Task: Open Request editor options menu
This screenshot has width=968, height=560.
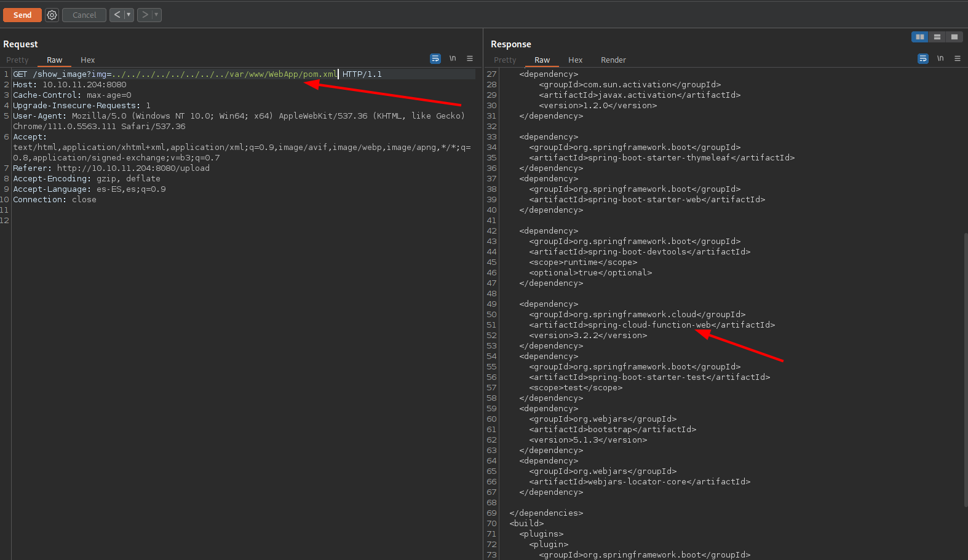Action: click(470, 58)
